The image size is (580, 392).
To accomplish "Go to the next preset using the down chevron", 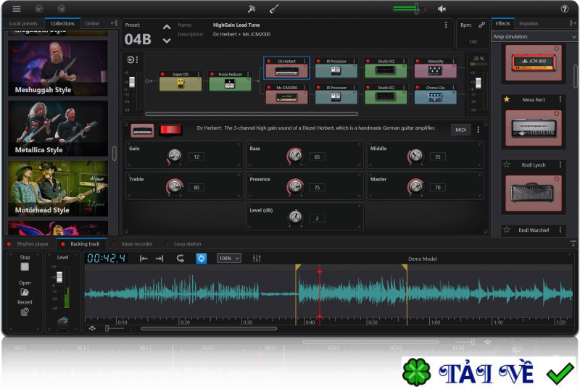I will click(x=167, y=41).
